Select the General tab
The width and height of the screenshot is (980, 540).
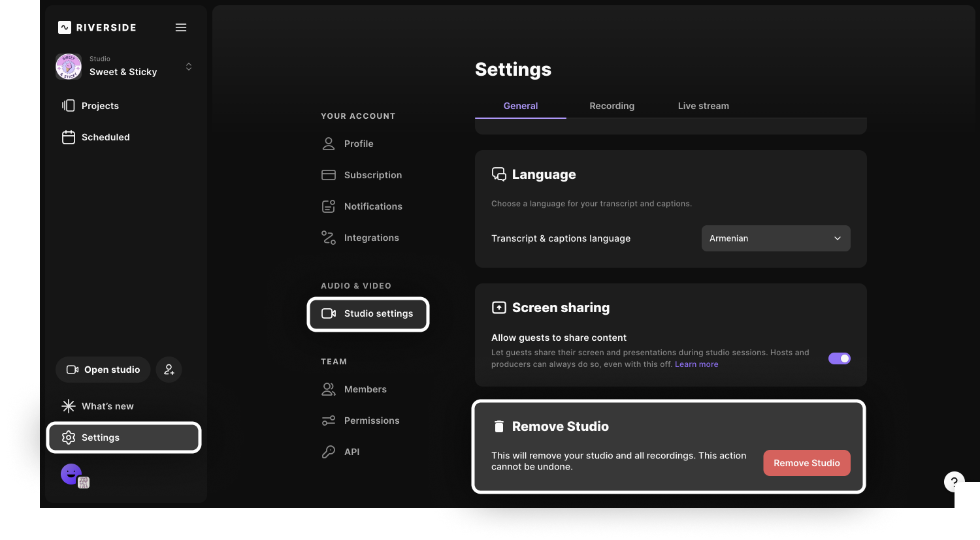[x=520, y=106]
